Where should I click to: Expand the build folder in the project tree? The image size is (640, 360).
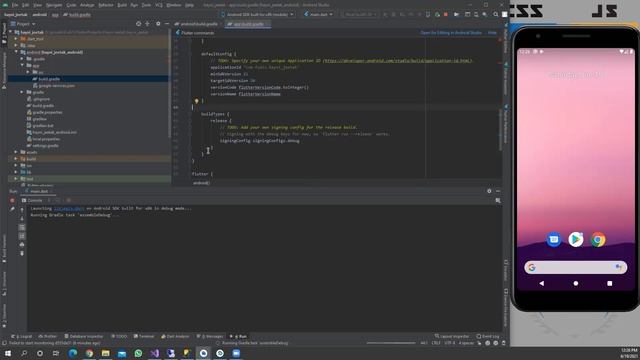tap(16, 159)
